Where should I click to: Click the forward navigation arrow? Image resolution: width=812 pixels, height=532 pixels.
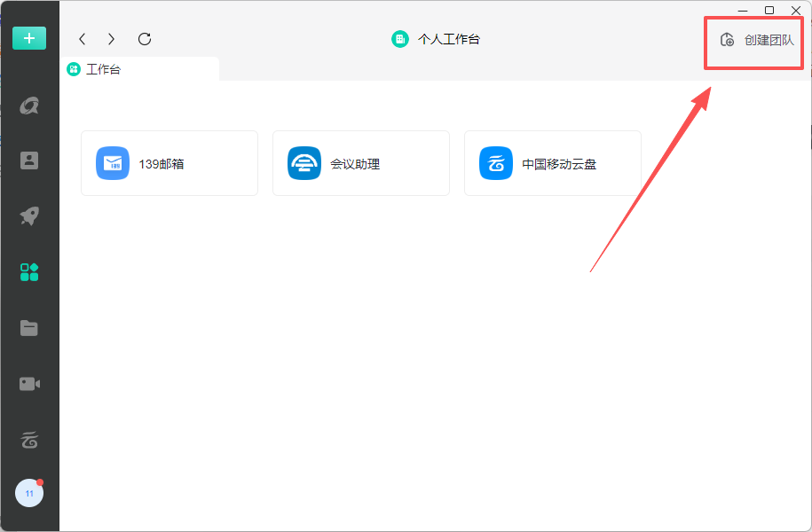coord(111,39)
